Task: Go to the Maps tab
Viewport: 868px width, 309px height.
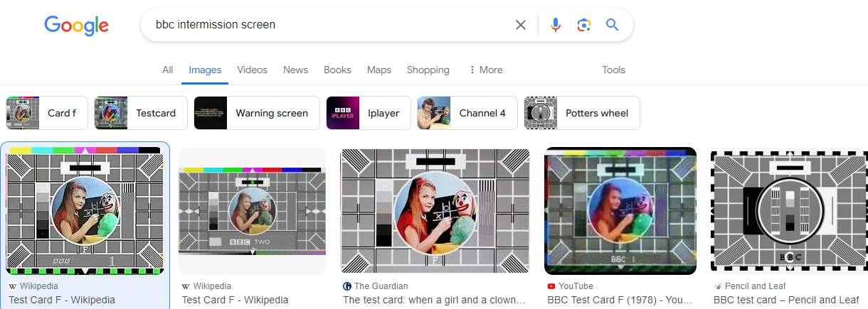Action: (379, 70)
